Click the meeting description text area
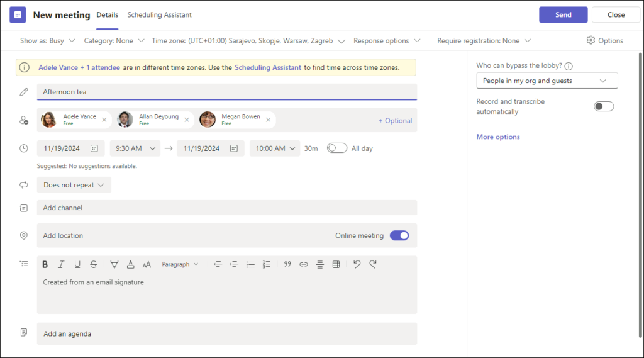644x358 pixels. (226, 293)
